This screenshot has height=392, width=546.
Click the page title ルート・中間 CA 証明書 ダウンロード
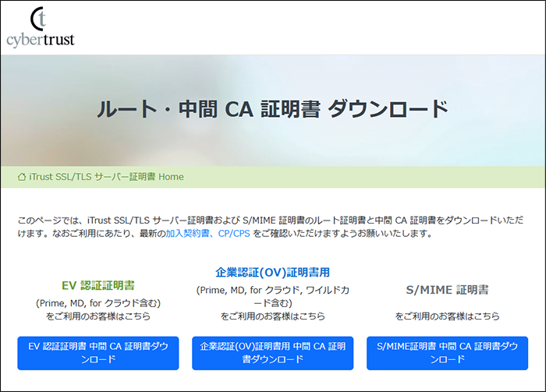273,109
